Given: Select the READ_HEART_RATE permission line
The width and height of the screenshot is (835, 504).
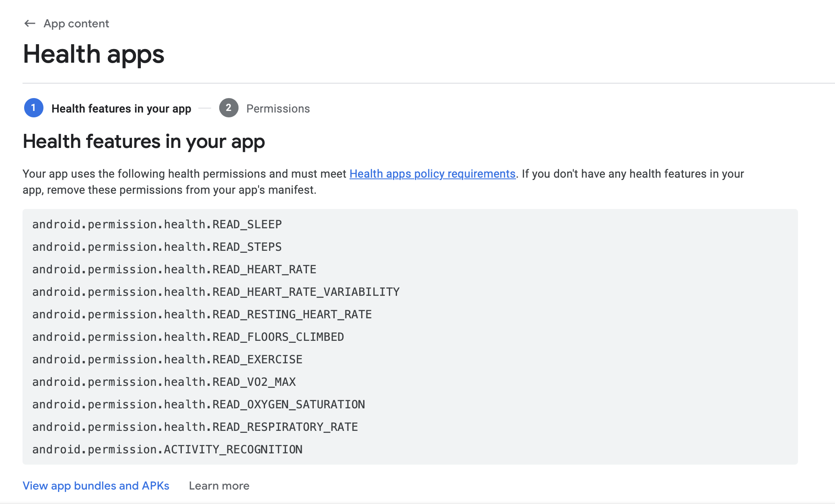Looking at the screenshot, I should click(174, 269).
